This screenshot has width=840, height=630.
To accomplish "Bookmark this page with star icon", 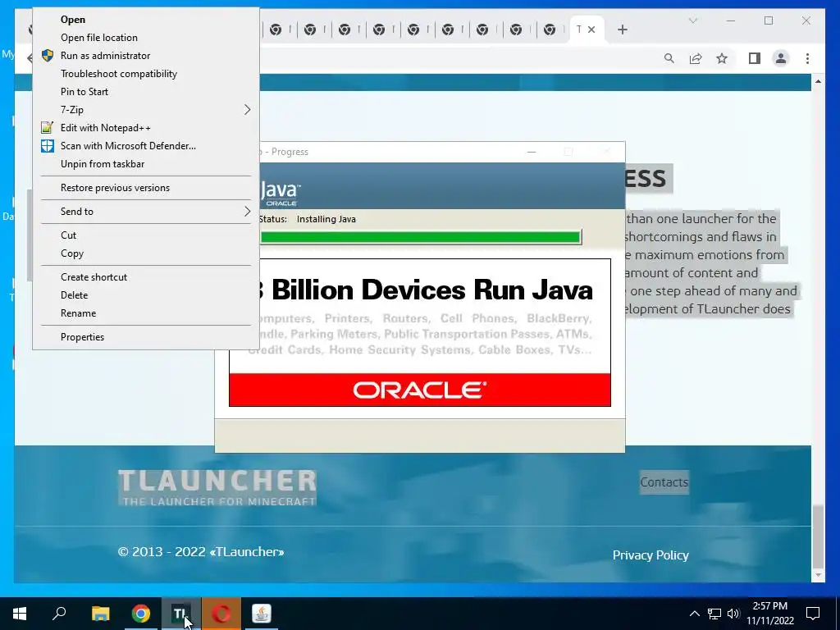I will click(x=722, y=58).
